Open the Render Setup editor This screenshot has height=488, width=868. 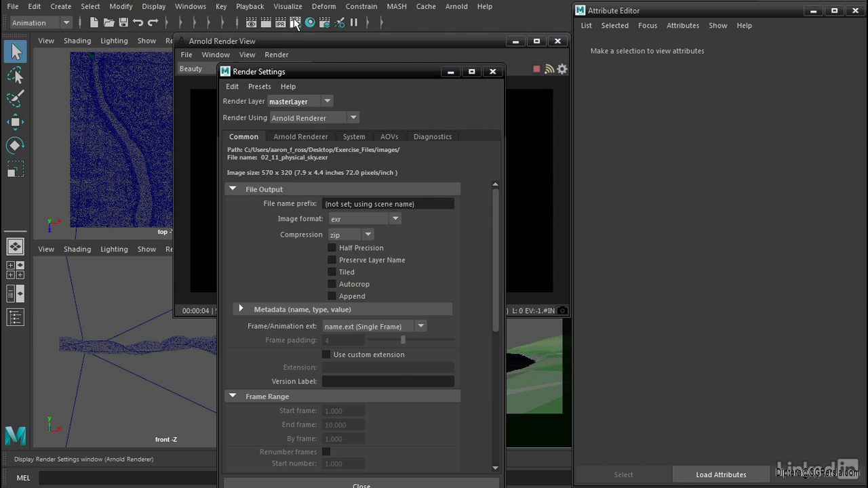pyautogui.click(x=325, y=22)
